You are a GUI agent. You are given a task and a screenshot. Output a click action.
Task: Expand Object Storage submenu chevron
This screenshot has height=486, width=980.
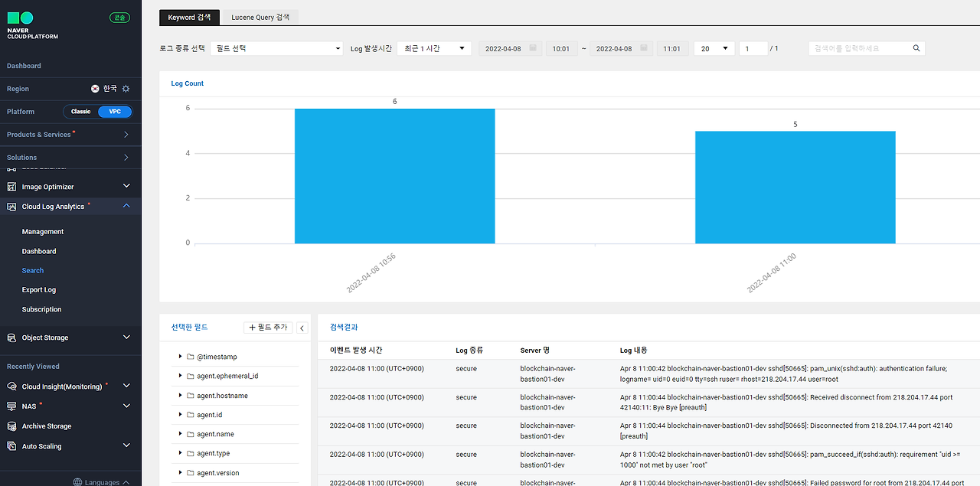click(126, 337)
